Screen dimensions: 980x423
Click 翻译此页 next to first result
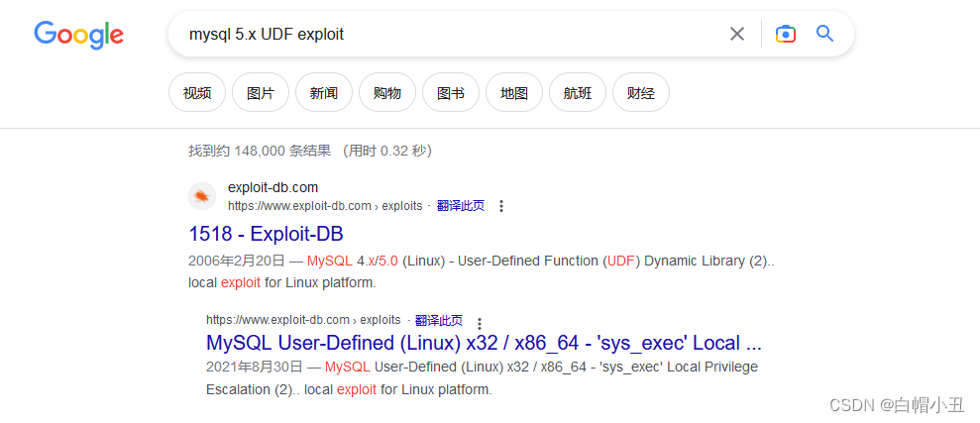click(461, 206)
